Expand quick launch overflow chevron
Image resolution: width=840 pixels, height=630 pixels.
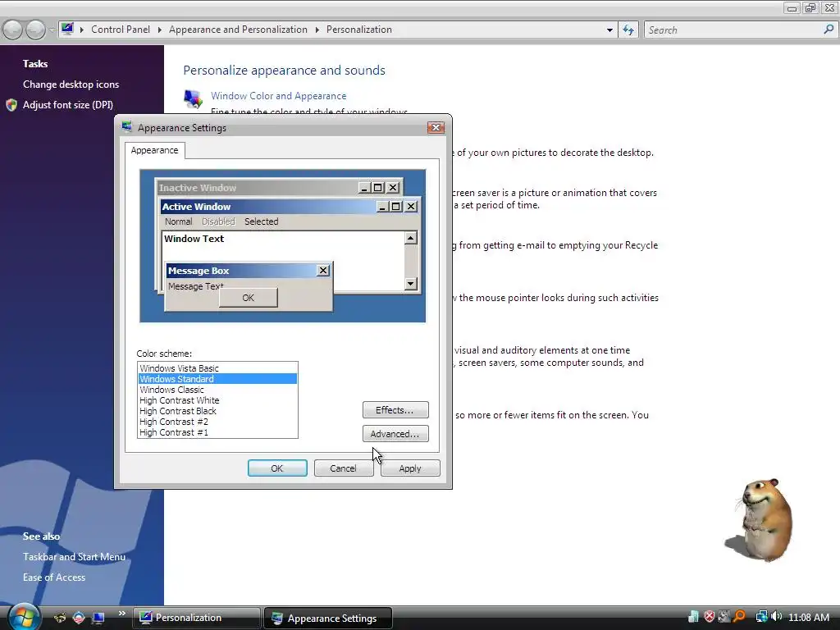[x=122, y=614]
